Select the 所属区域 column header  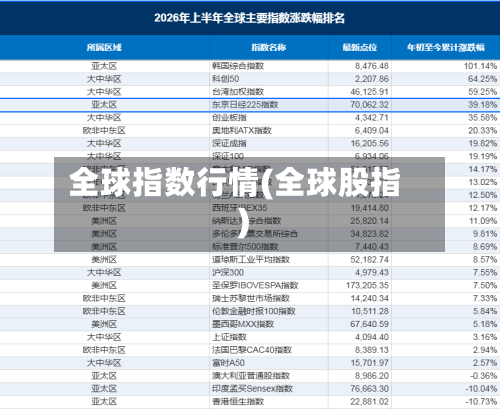click(104, 48)
